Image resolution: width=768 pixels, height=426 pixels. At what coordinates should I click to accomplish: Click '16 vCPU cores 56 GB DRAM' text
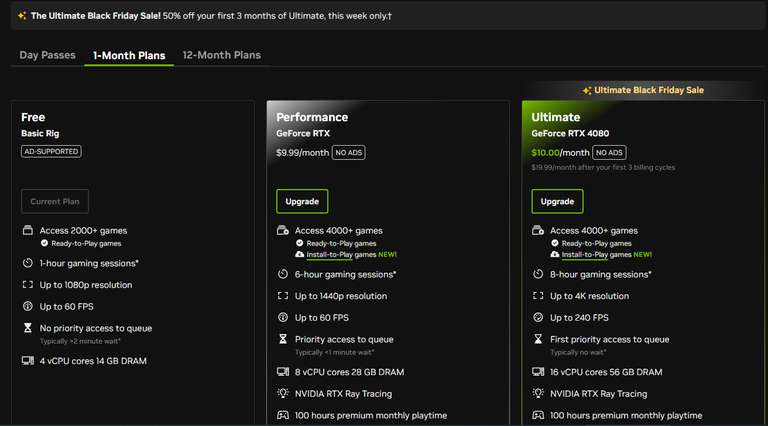606,372
